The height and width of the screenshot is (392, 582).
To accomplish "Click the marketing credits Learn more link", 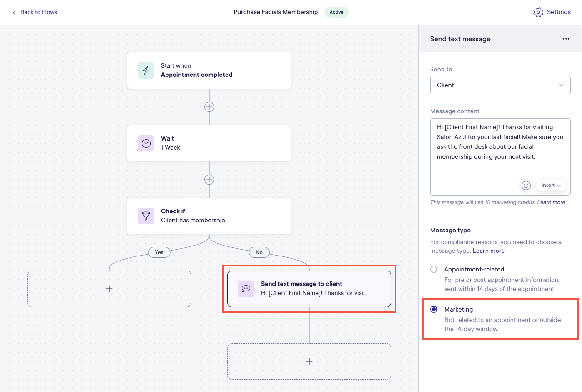I will (x=551, y=202).
